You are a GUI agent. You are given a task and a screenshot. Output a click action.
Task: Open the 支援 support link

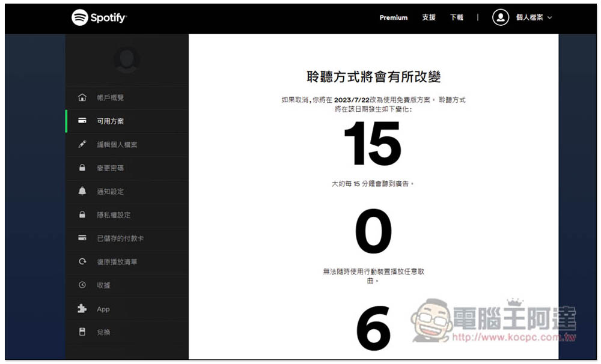click(429, 17)
